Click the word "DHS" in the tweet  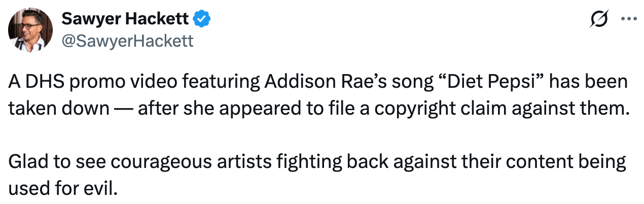click(x=39, y=82)
